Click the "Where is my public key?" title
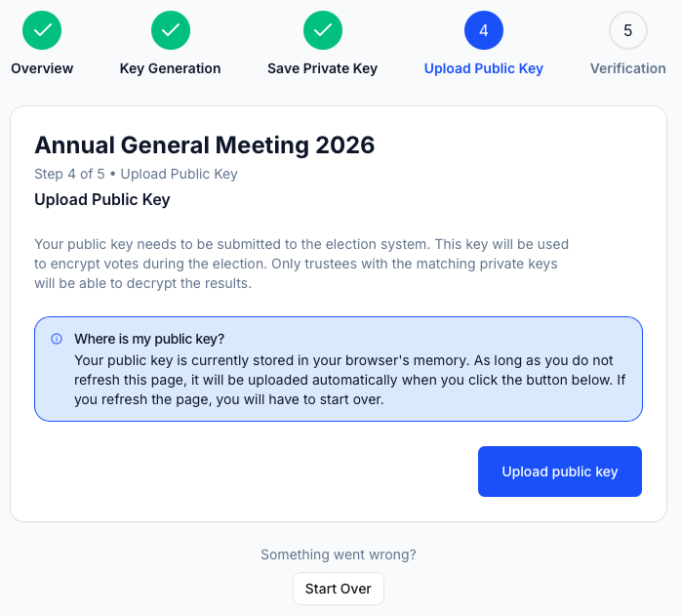The width and height of the screenshot is (681, 616). pos(149,339)
